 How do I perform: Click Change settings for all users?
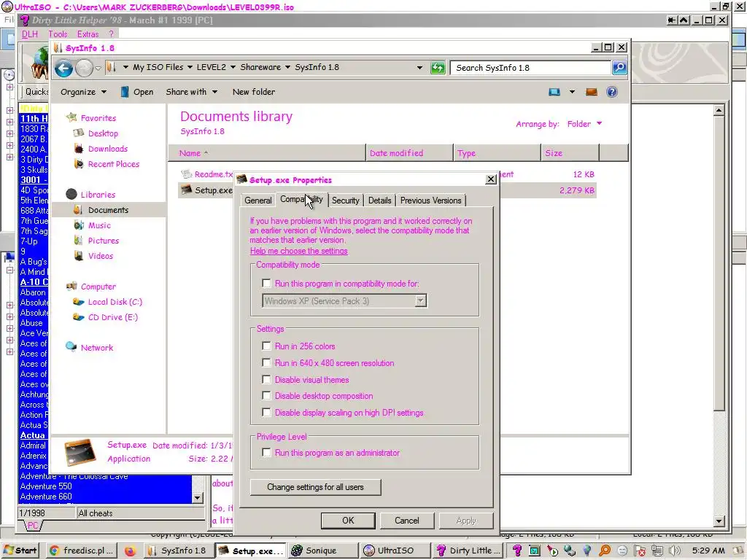[315, 487]
